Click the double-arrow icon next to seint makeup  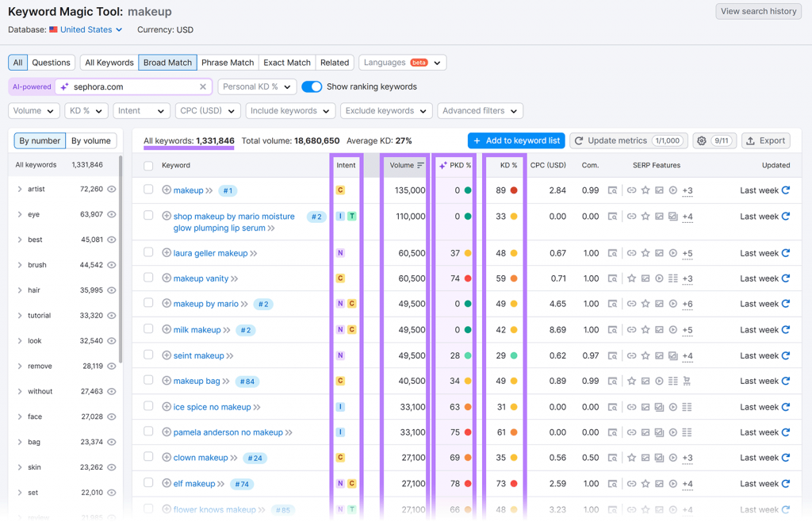coord(230,356)
